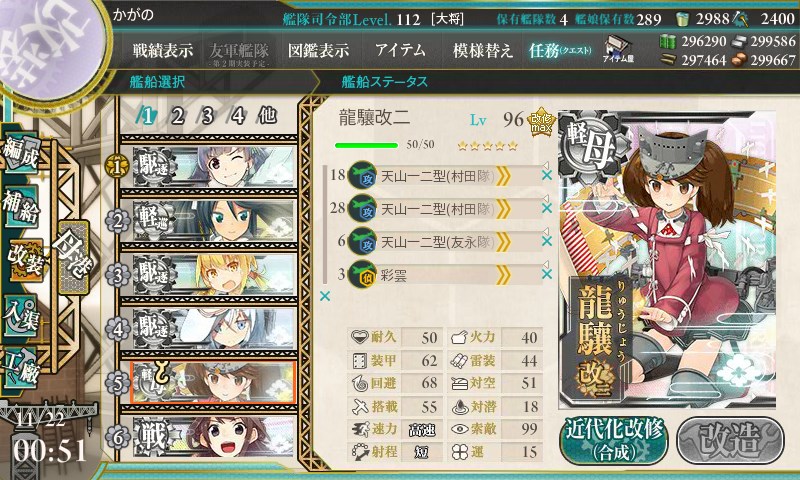Click the green HP bar of 龍驤改二
This screenshot has height=480, width=800.
[x=366, y=145]
